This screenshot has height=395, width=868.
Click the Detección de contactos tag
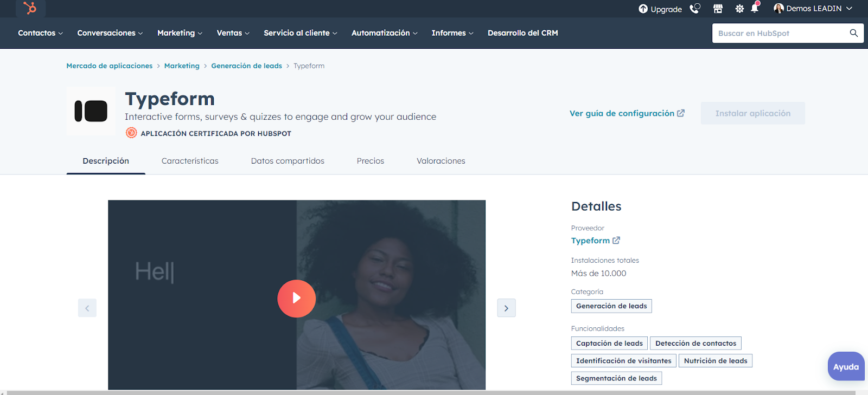coord(695,344)
